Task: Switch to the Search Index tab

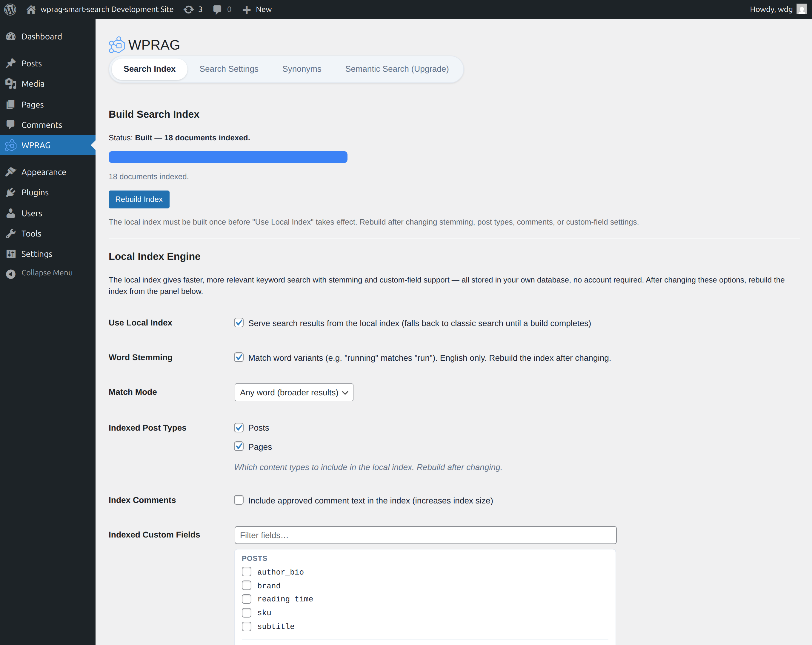Action: [x=150, y=69]
